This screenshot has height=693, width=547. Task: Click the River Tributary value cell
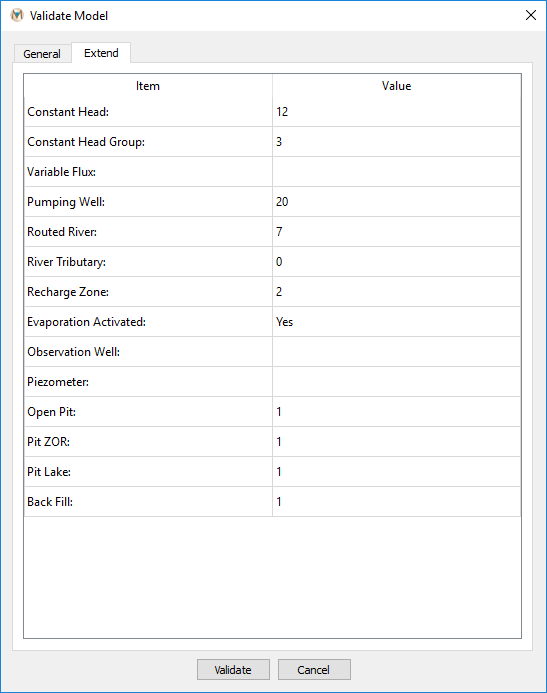tap(397, 262)
